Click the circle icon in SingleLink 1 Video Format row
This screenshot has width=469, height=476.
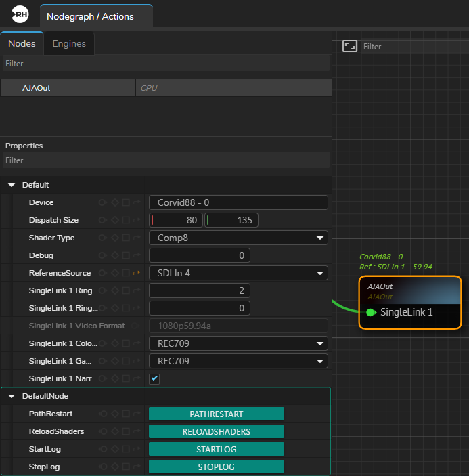[135, 326]
